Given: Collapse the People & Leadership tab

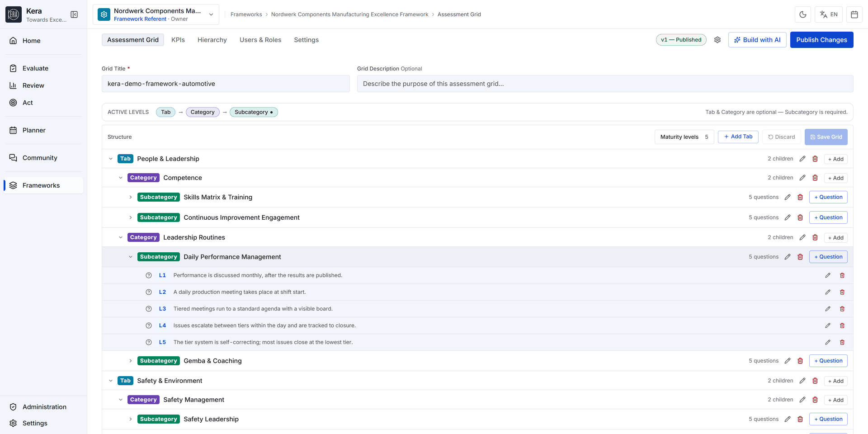Looking at the screenshot, I should point(111,159).
